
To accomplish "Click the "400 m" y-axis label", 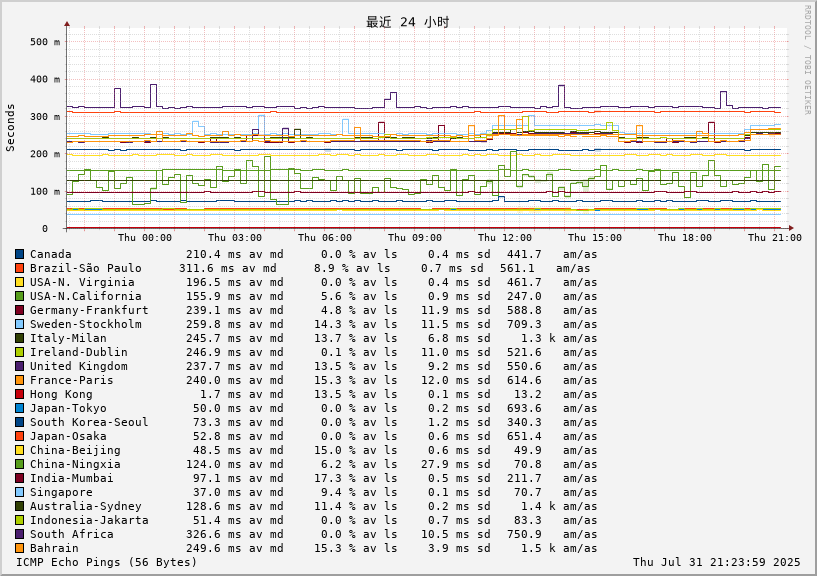I will tap(45, 79).
